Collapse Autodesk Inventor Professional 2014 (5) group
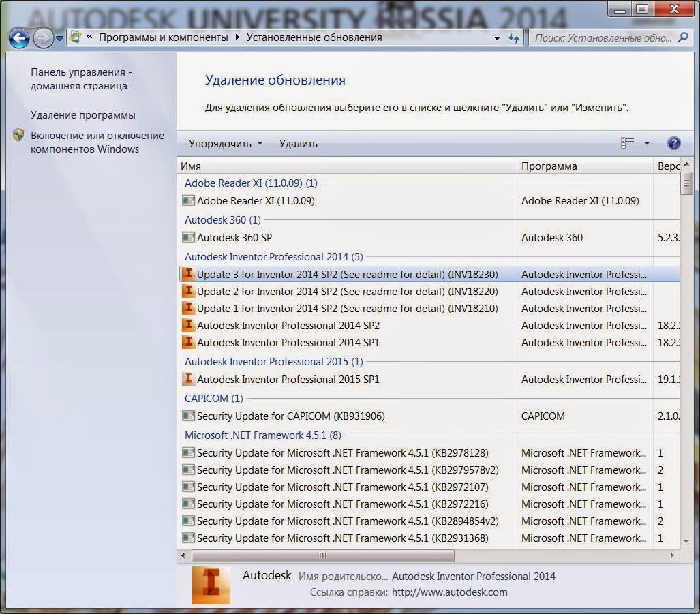The image size is (700, 614). click(273, 257)
